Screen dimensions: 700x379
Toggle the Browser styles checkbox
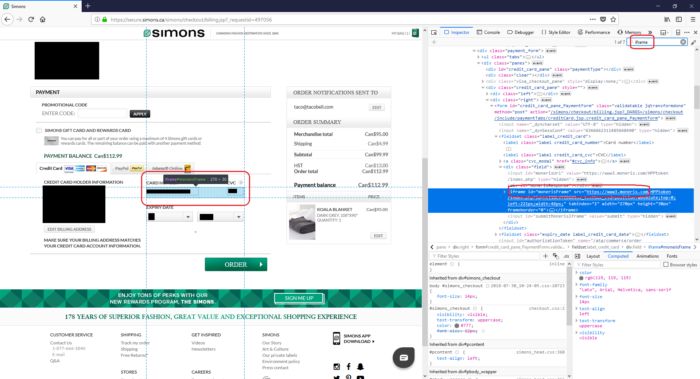[666, 265]
